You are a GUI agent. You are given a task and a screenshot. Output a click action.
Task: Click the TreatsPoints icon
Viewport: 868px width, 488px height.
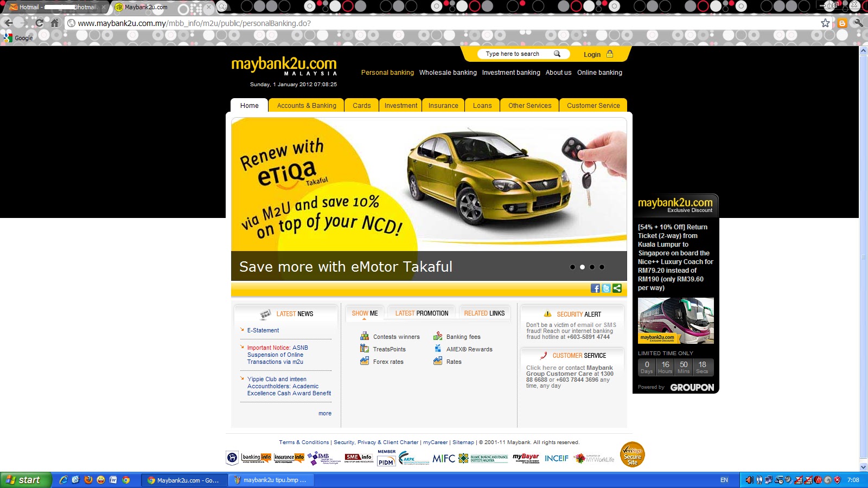[365, 349]
